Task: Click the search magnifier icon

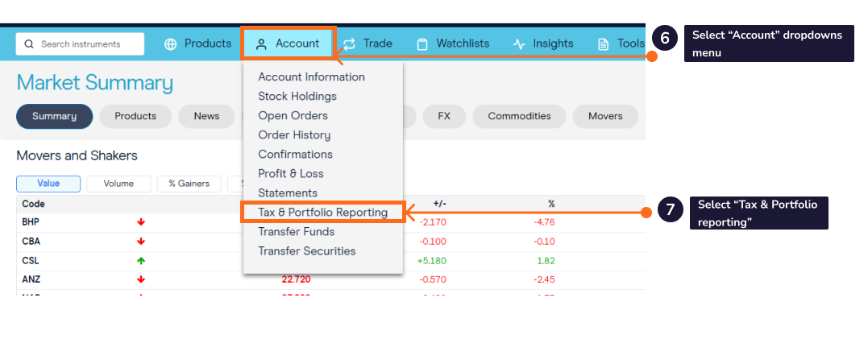Action: pos(29,44)
